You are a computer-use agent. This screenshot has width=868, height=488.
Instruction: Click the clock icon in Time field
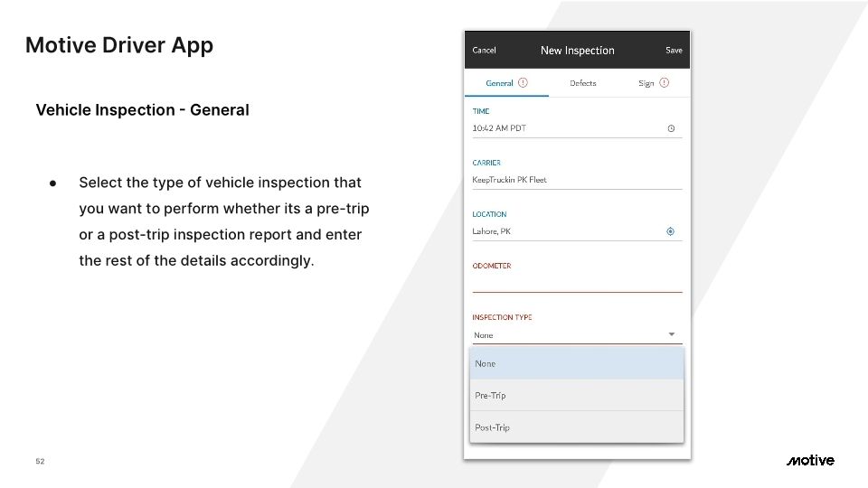pyautogui.click(x=671, y=128)
